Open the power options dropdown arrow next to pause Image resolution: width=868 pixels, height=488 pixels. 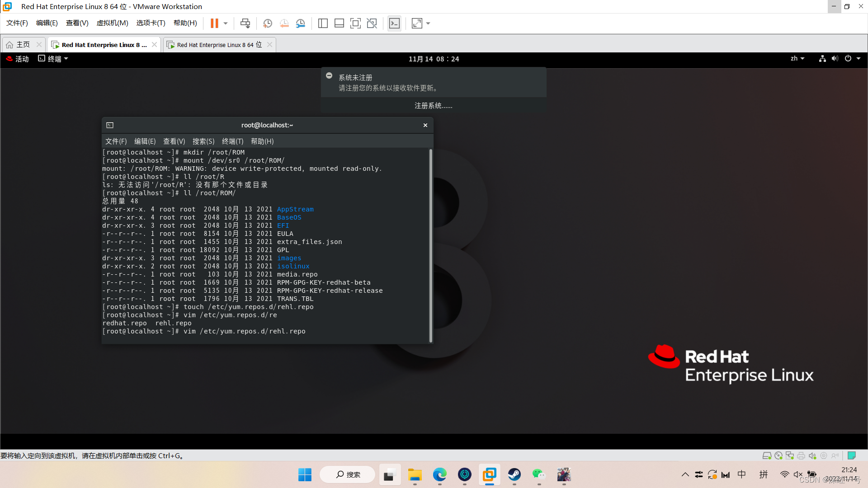(x=226, y=23)
